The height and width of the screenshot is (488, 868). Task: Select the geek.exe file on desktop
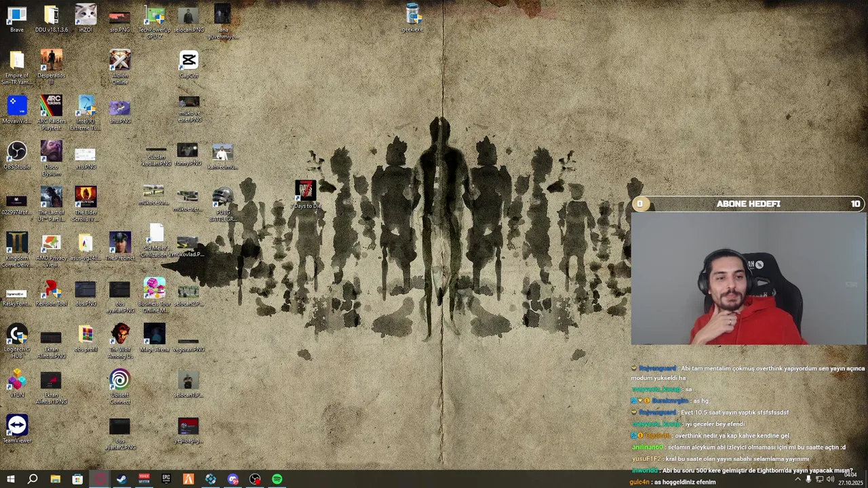point(412,18)
